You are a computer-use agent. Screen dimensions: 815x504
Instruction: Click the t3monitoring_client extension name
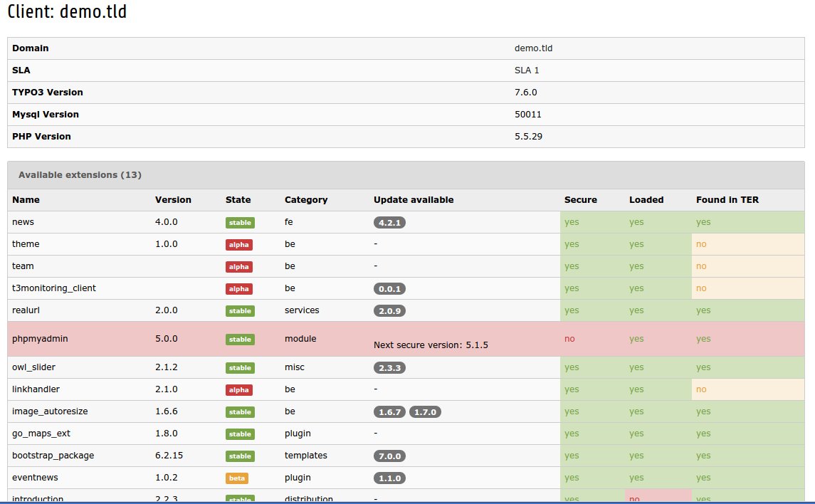tap(54, 288)
